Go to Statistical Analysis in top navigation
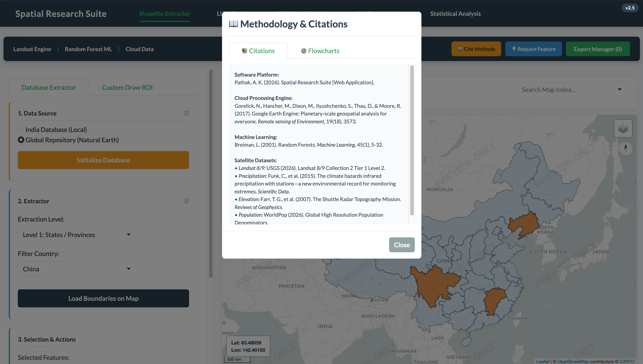This screenshot has width=643, height=364. pos(455,13)
